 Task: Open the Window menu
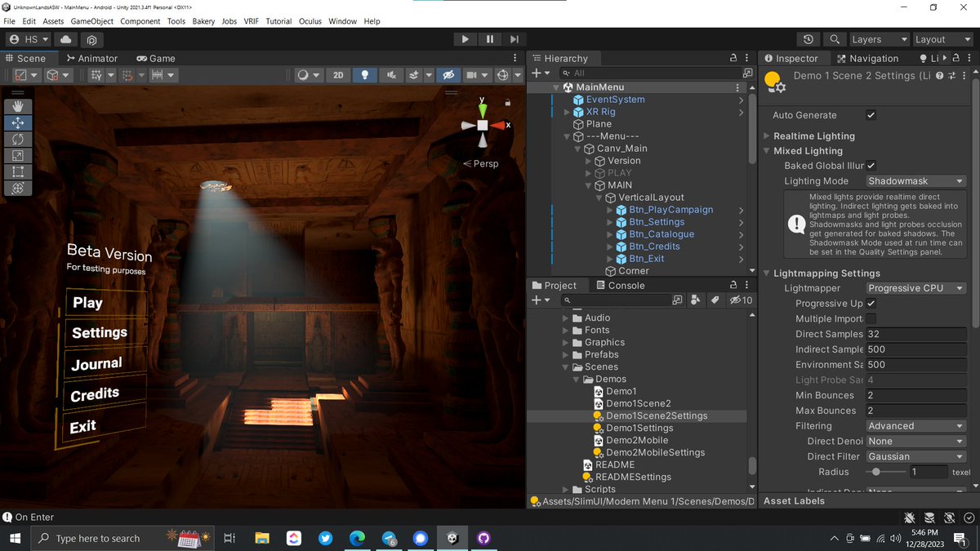pos(343,21)
